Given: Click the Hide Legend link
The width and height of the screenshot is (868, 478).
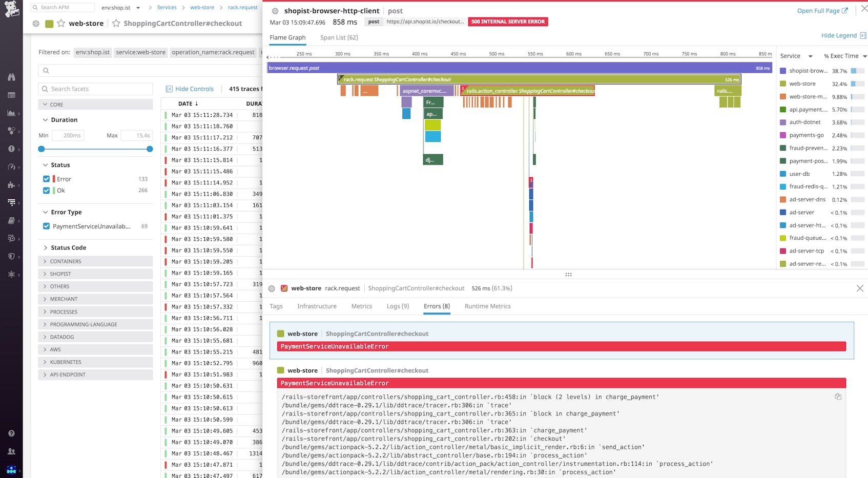Looking at the screenshot, I should [839, 35].
